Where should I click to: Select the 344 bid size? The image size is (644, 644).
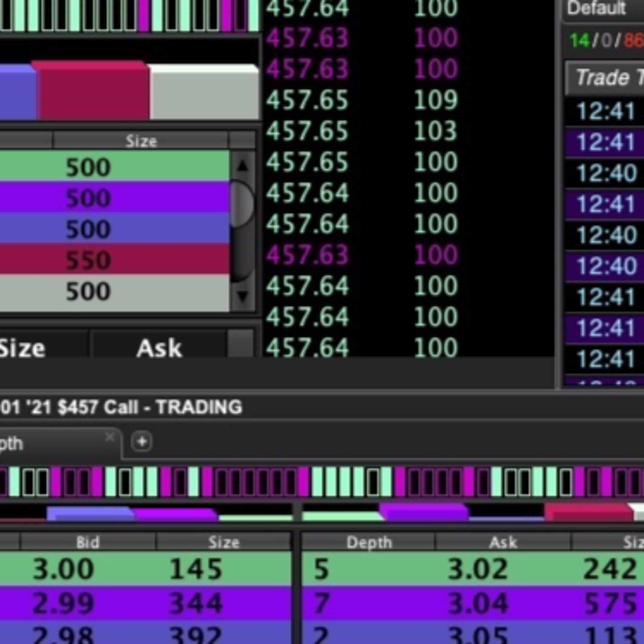[196, 603]
